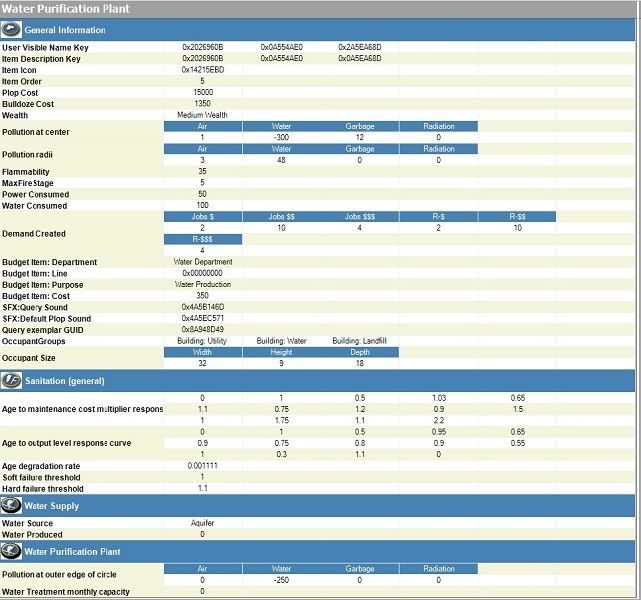Expand the Water Supply section title
Image resolution: width=641 pixels, height=600 pixels.
[x=51, y=506]
